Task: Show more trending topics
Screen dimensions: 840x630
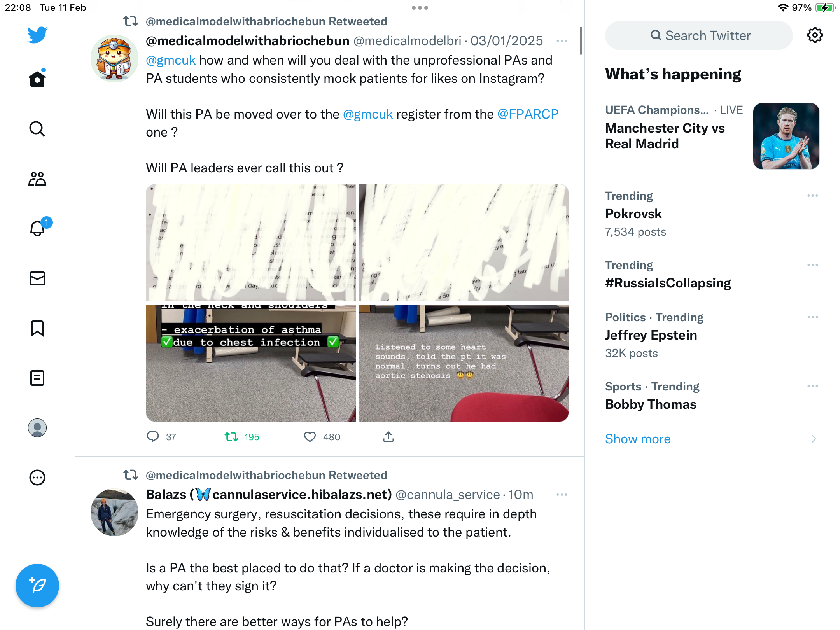Action: (x=638, y=439)
